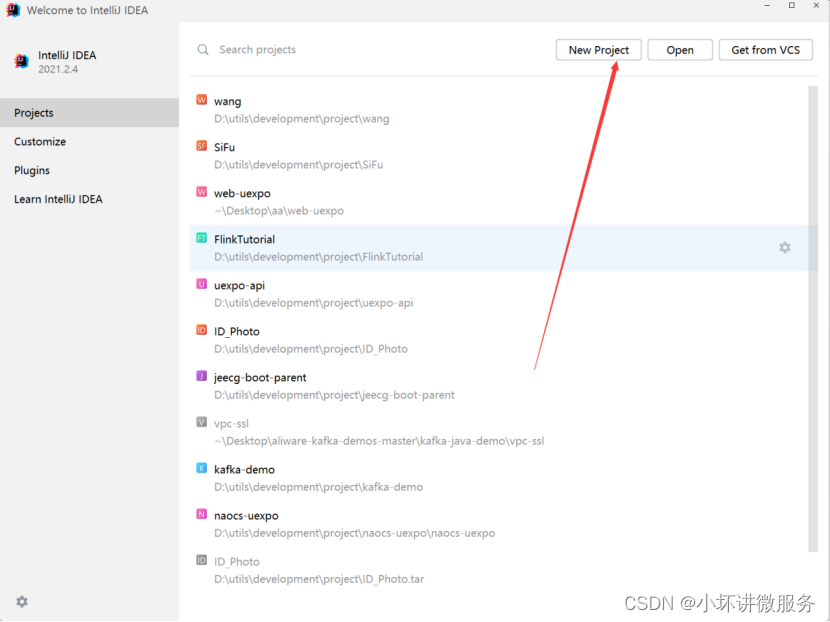Click Get from VCS button
The width and height of the screenshot is (830, 622).
[x=765, y=50]
